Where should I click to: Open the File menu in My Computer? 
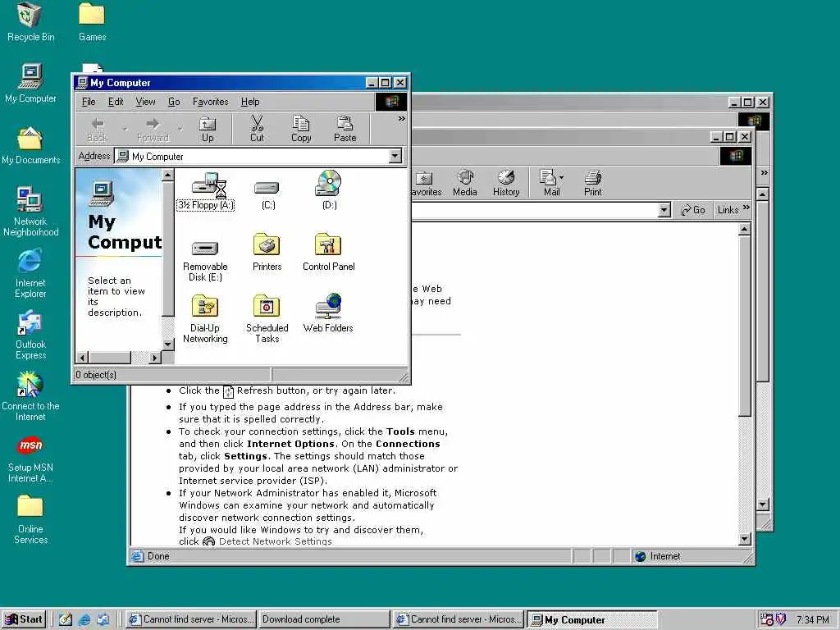point(89,102)
